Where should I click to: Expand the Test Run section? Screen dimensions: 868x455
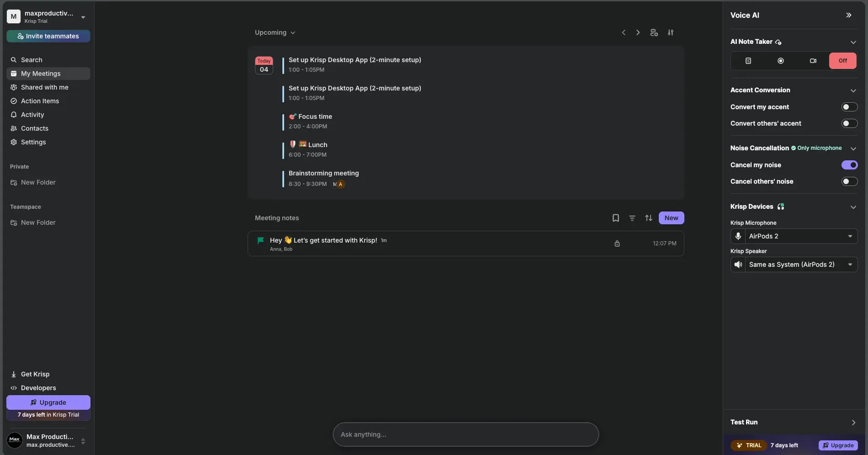794,422
